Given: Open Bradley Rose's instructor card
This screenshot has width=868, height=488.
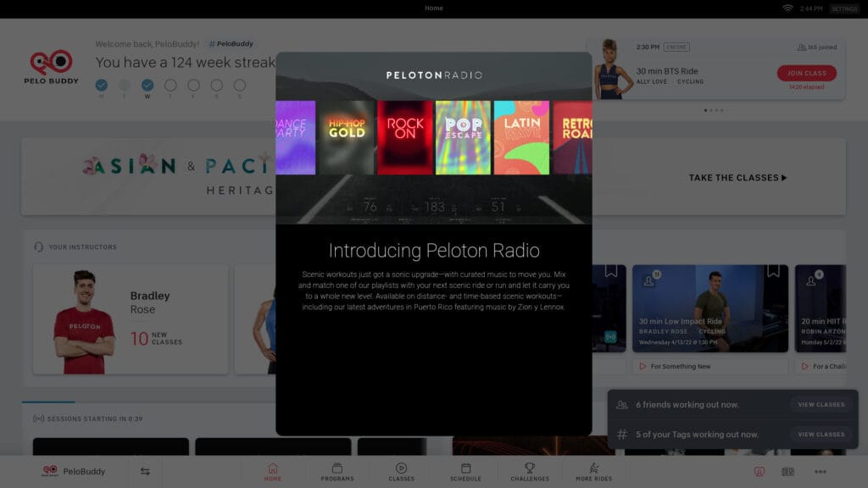Looking at the screenshot, I should (x=130, y=319).
